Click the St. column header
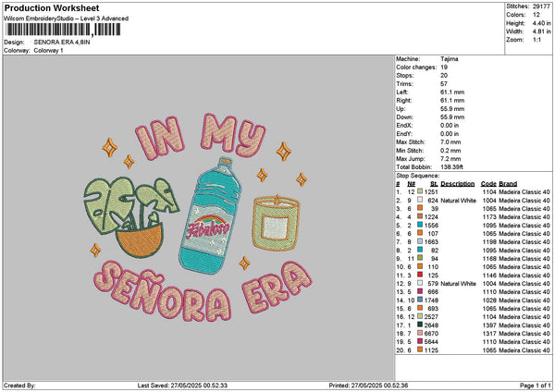555x392 pixels. [x=434, y=184]
